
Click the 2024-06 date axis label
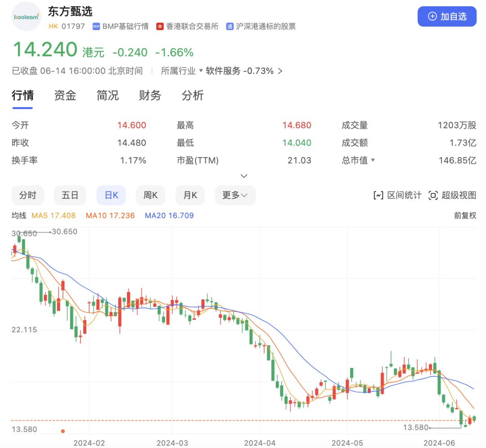click(x=439, y=443)
